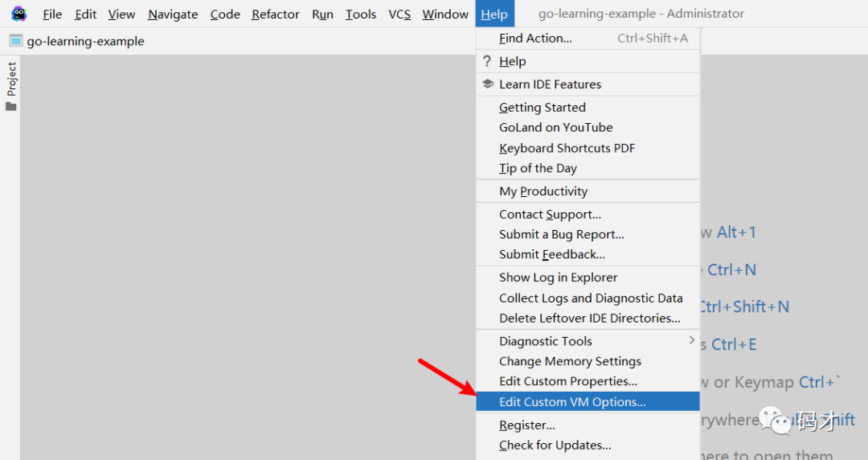Open the Navigate menu
The image size is (868, 460).
click(x=173, y=14)
